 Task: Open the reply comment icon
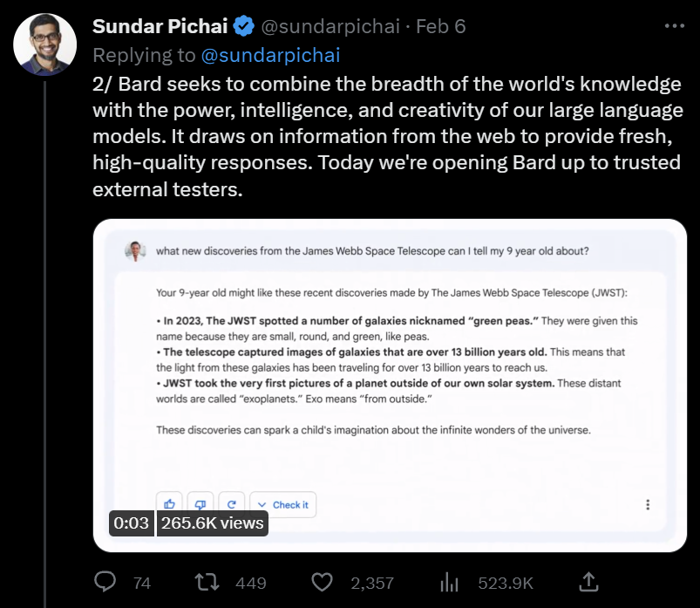(x=105, y=582)
